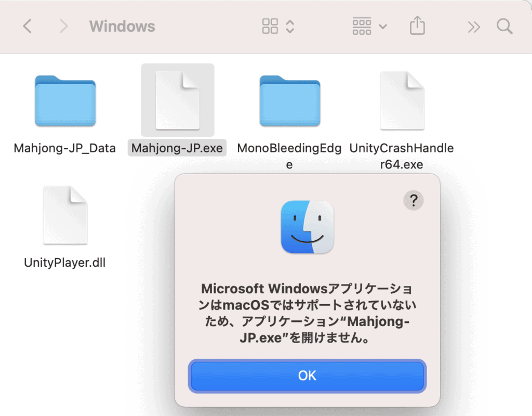Open help with question mark button
Image resolution: width=532 pixels, height=416 pixels.
(x=413, y=200)
